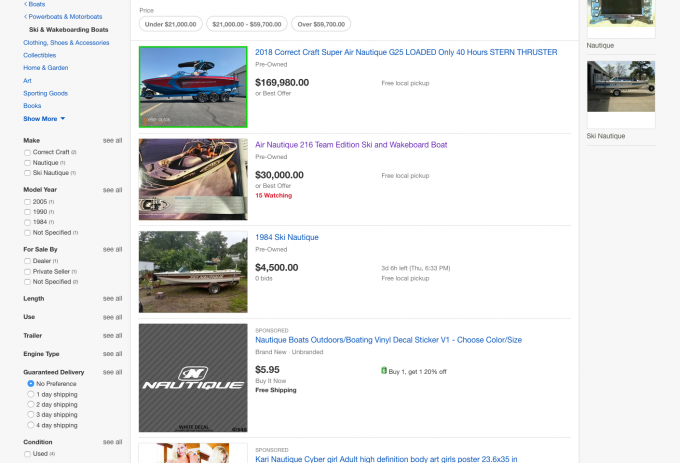Open the red Super Air Nautique G25 photo
The height and width of the screenshot is (463, 680).
(x=193, y=87)
